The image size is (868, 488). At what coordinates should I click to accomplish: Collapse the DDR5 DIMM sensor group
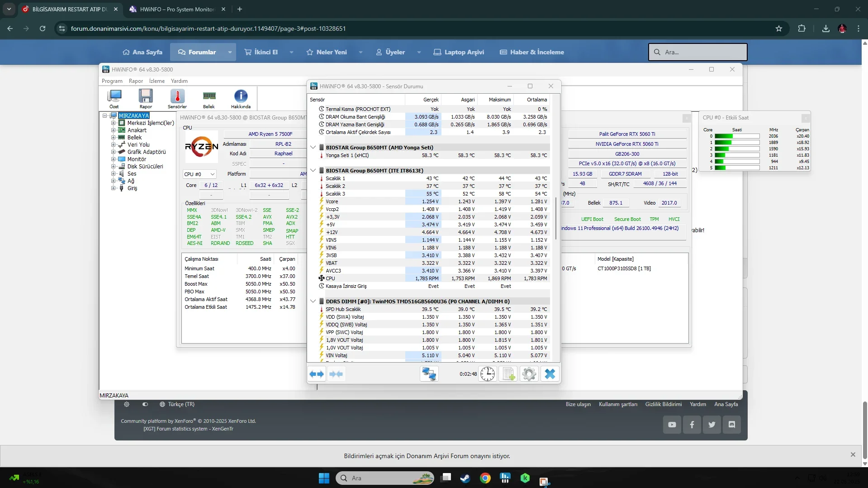click(x=313, y=301)
